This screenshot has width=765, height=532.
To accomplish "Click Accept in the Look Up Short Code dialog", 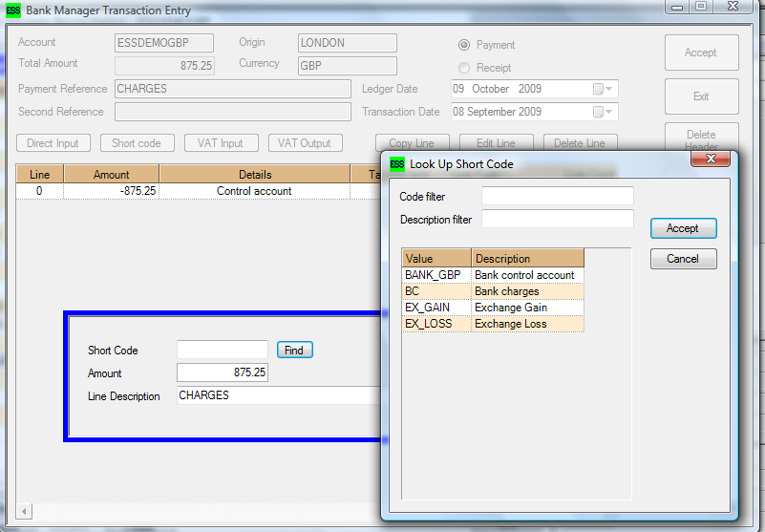I will [682, 228].
